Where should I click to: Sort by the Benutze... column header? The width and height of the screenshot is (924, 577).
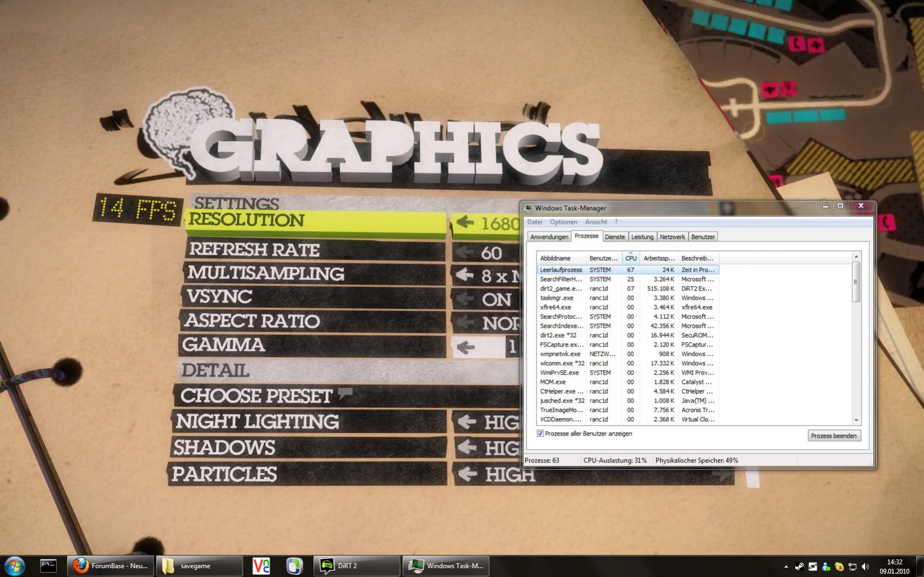(604, 258)
